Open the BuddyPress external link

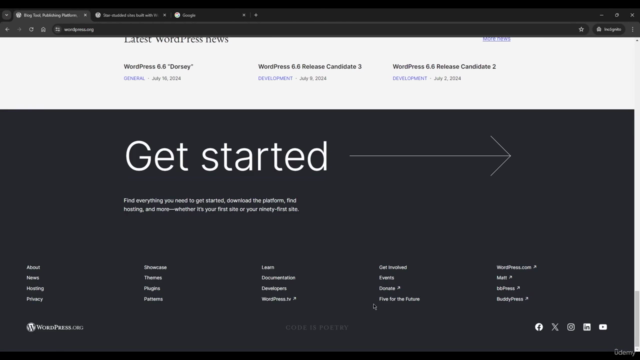[x=512, y=299]
